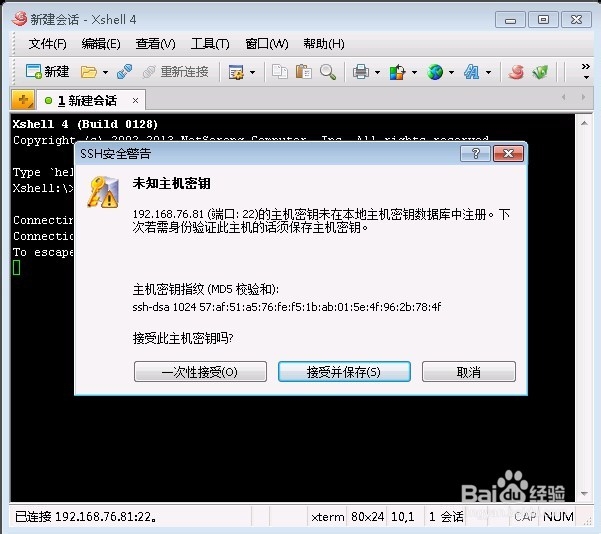Click the Copy icon in toolbar

[x=280, y=72]
